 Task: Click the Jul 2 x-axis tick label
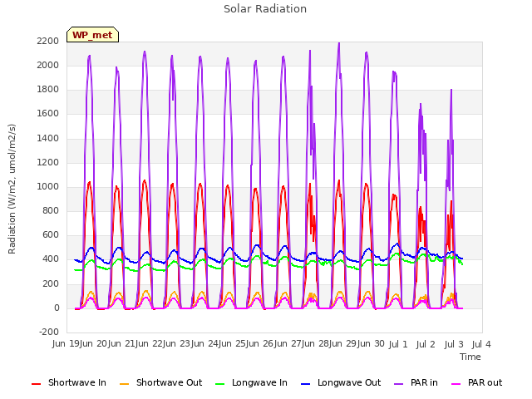coord(426,345)
